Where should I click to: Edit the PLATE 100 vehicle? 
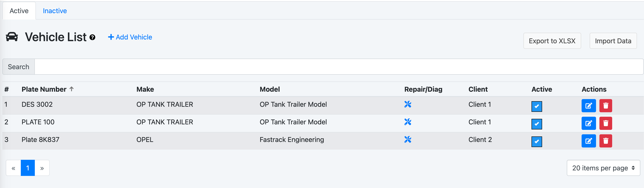pos(589,123)
